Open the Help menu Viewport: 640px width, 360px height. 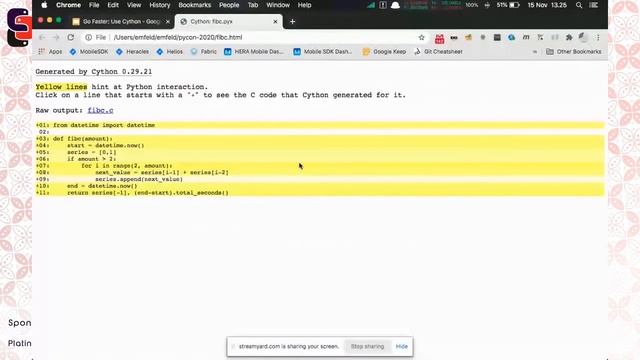[x=304, y=5]
